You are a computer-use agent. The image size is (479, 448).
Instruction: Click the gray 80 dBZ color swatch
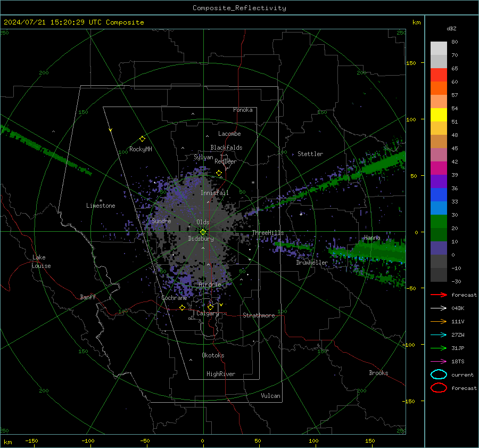439,48
